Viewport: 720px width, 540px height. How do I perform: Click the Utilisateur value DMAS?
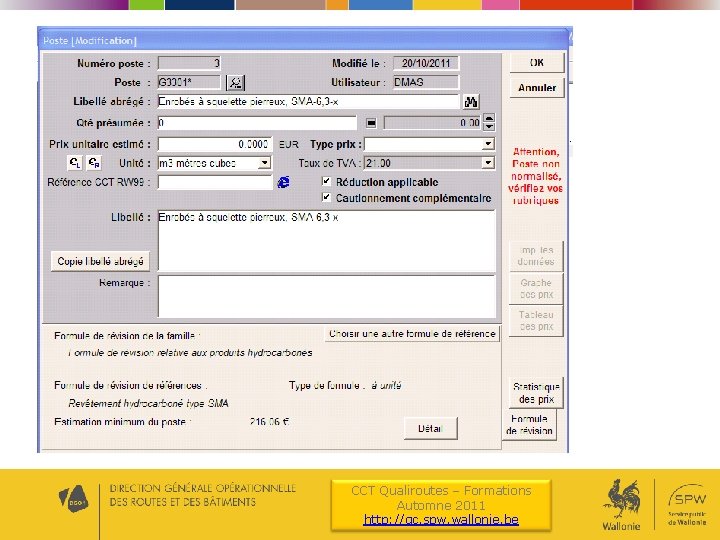tap(426, 82)
